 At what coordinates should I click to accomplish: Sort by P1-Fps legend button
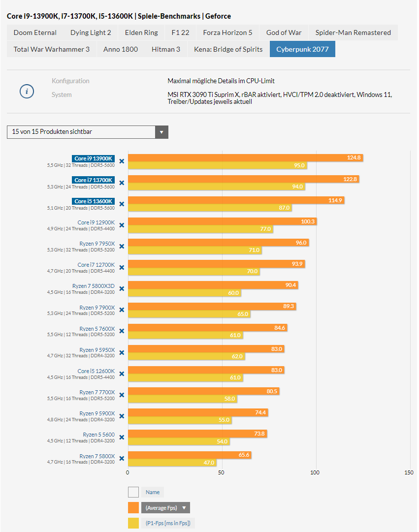tap(168, 523)
